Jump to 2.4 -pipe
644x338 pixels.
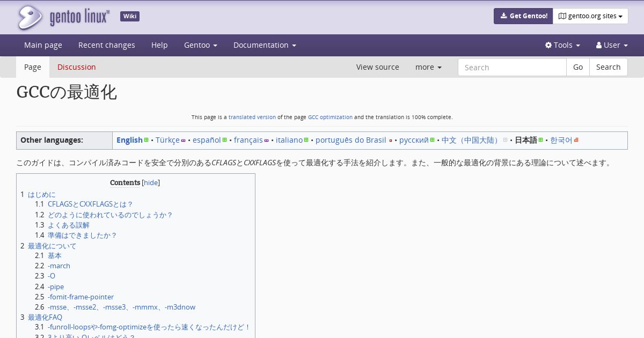[56, 286]
